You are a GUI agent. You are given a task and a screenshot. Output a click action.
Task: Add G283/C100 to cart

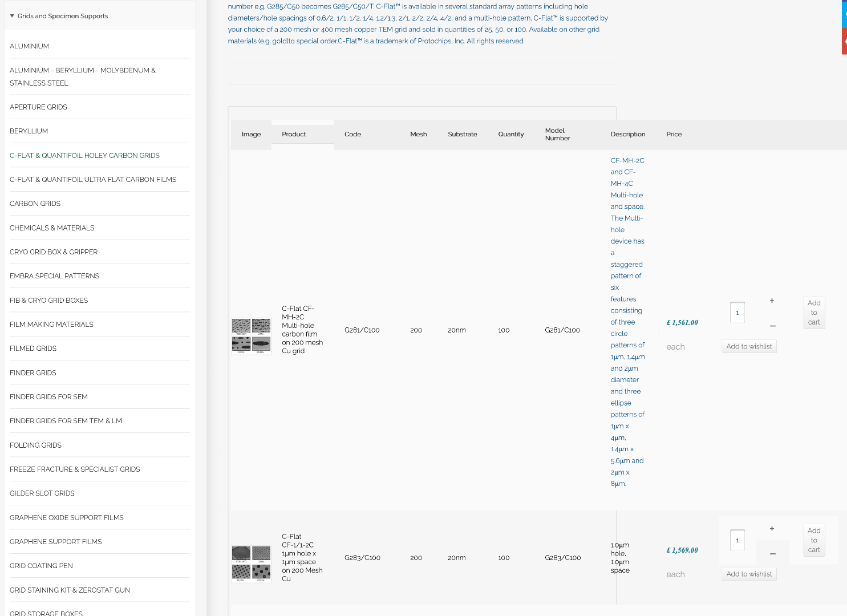pos(814,540)
